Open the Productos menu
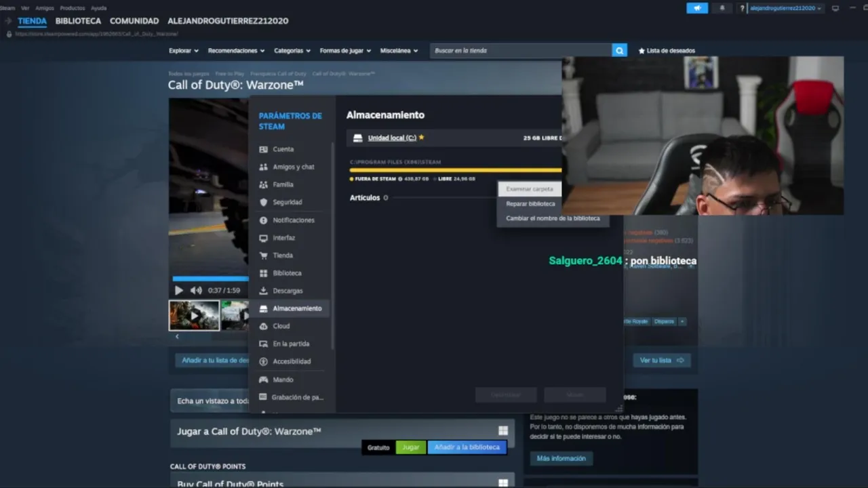Image resolution: width=868 pixels, height=488 pixels. (73, 8)
